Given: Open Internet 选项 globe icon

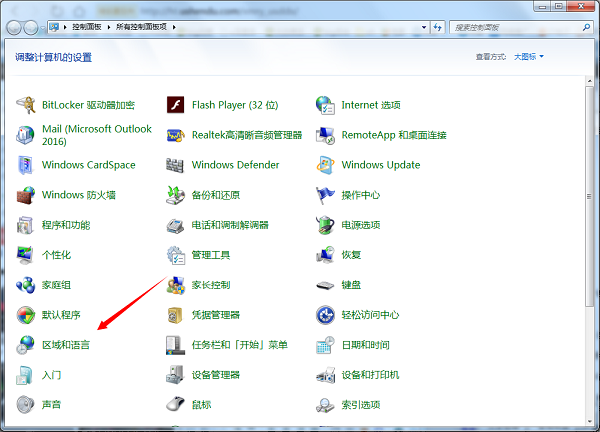Looking at the screenshot, I should (x=325, y=105).
